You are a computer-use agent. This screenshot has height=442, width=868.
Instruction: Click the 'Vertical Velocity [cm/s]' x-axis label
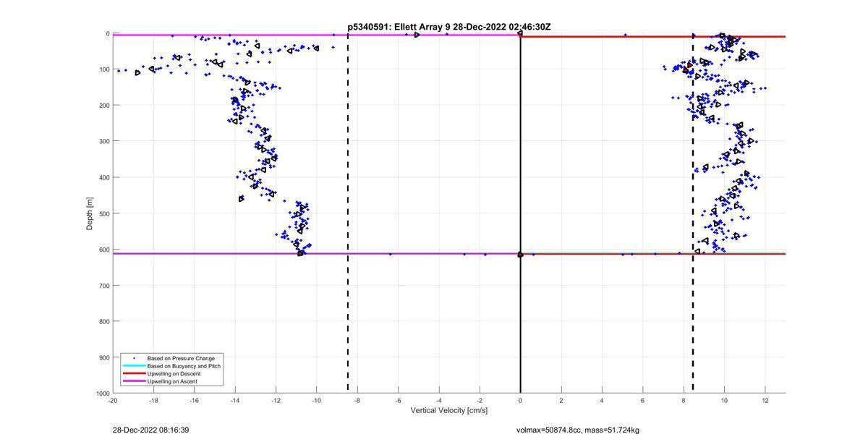pos(449,411)
